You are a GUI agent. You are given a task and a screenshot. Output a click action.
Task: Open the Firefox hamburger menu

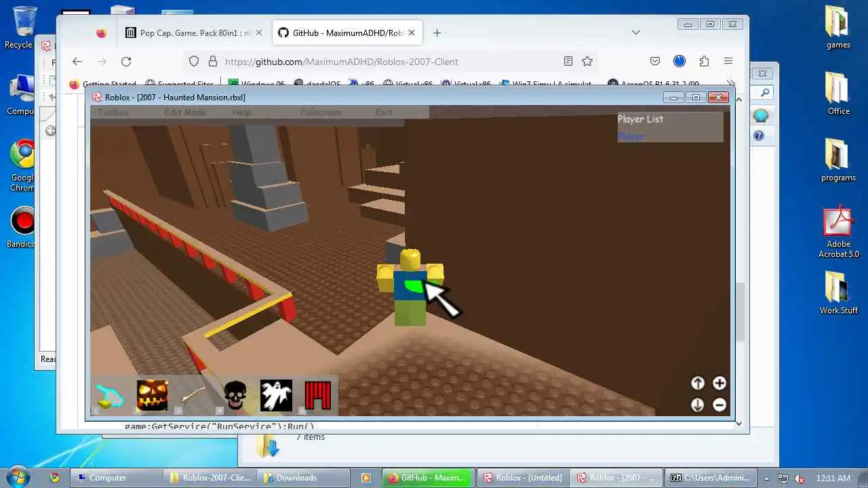tap(728, 61)
